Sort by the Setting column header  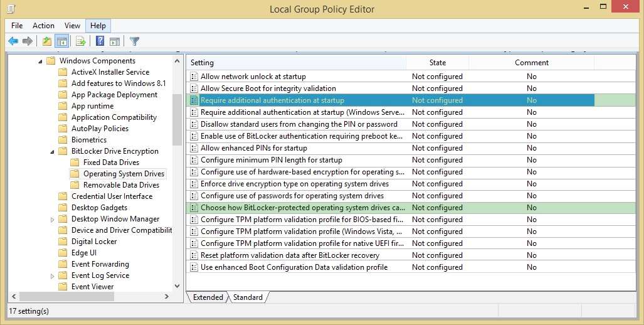pos(296,63)
